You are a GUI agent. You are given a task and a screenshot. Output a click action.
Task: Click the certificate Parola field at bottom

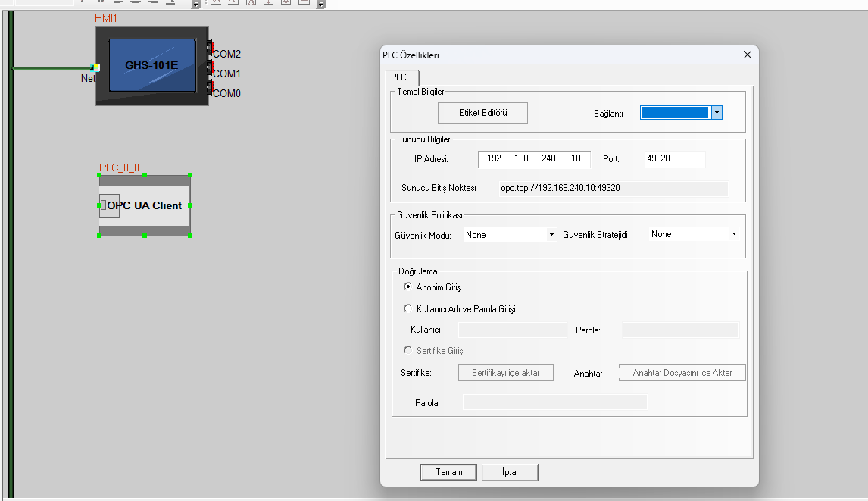[x=554, y=402]
